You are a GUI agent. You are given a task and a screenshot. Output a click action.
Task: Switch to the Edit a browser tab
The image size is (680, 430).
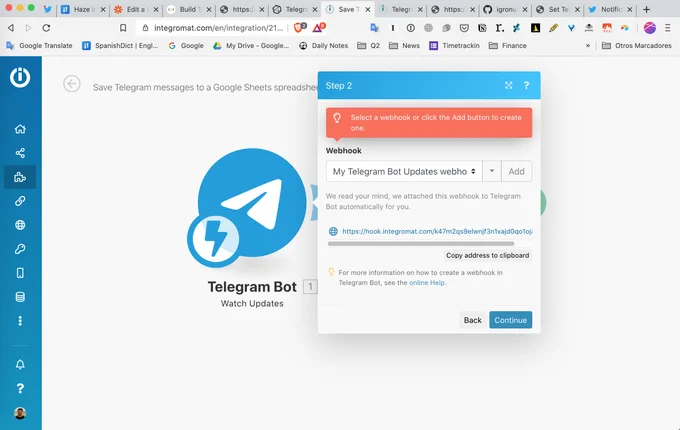click(x=135, y=9)
